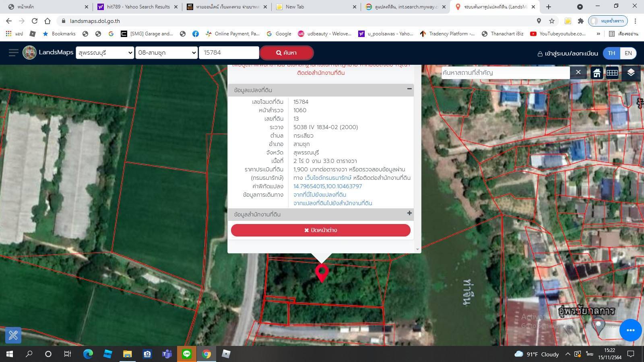Open จากที่นี่ไปยังแปลงที่ดิน directions link

320,195
